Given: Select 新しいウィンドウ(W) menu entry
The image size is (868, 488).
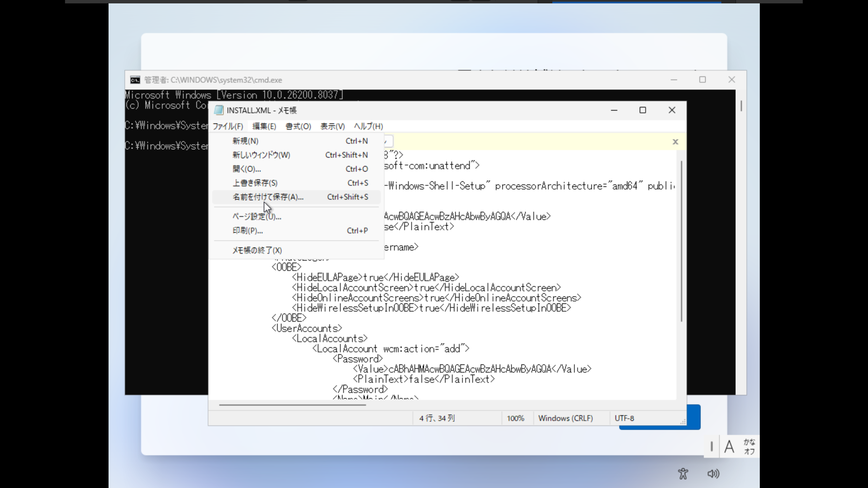Looking at the screenshot, I should click(x=296, y=155).
